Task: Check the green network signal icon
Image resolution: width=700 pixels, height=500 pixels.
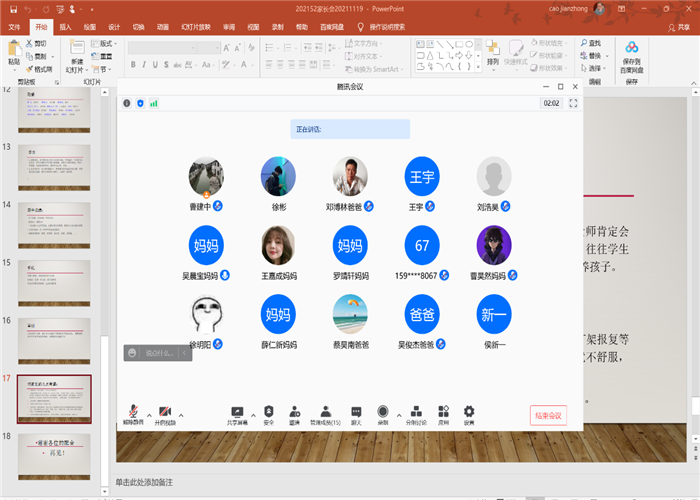Action: (x=154, y=103)
